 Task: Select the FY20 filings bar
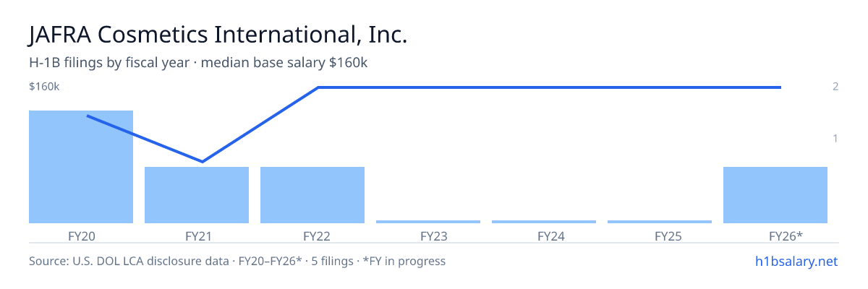(81, 167)
